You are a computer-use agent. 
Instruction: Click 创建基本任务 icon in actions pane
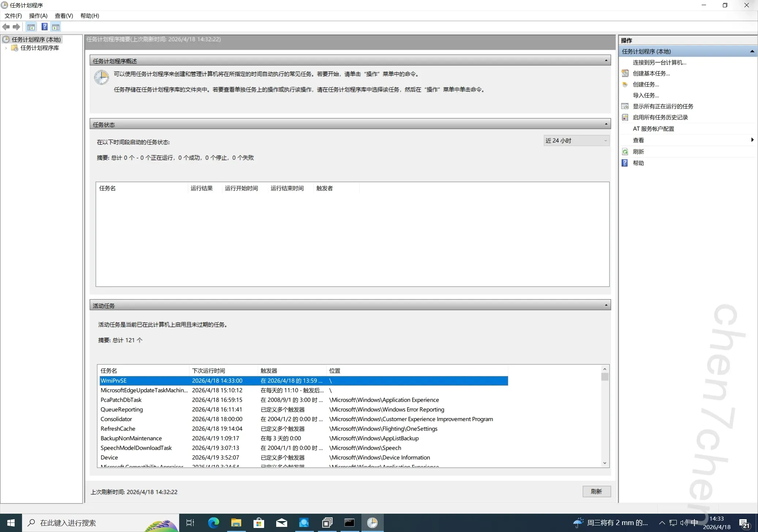[625, 73]
